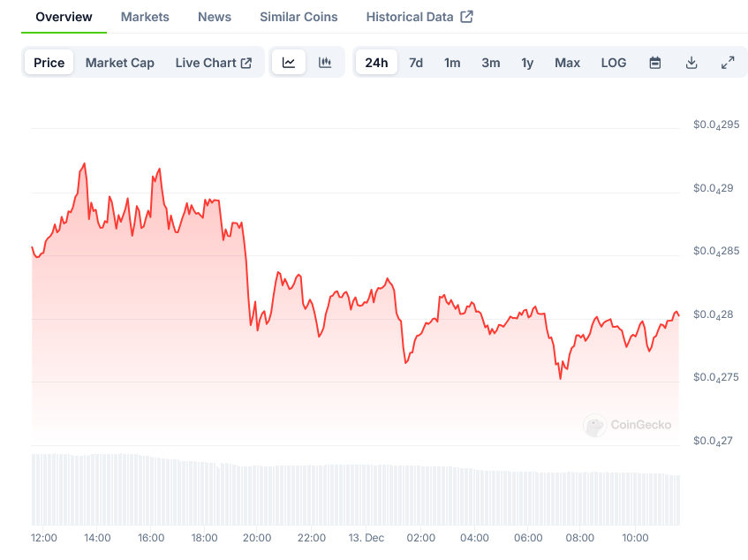
Task: Toggle the LOG scale option
Action: (x=614, y=63)
